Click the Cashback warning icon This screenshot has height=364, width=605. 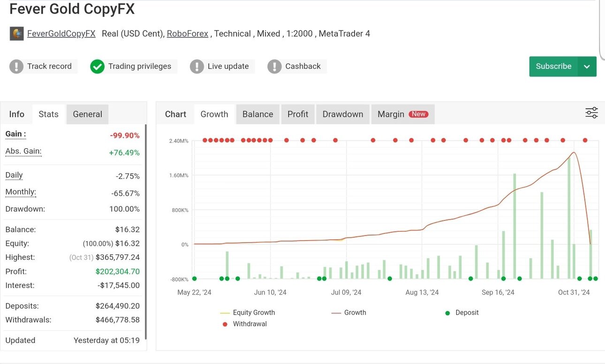pyautogui.click(x=274, y=67)
